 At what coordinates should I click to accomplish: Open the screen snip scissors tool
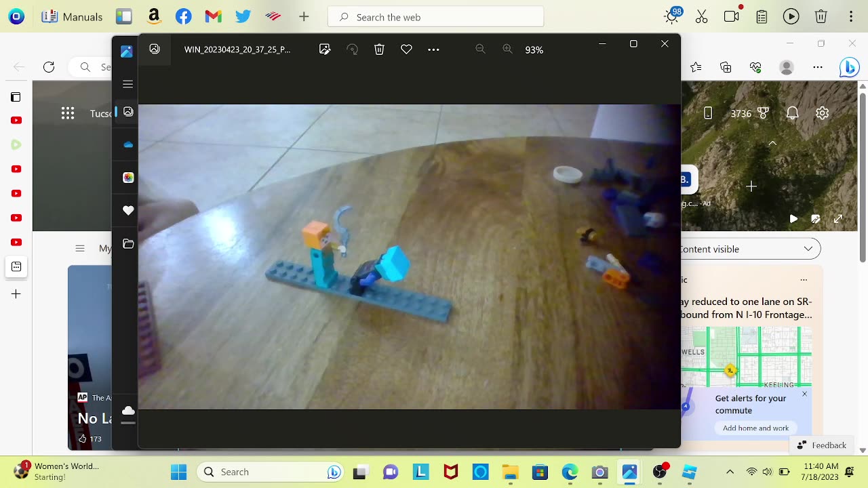(702, 17)
